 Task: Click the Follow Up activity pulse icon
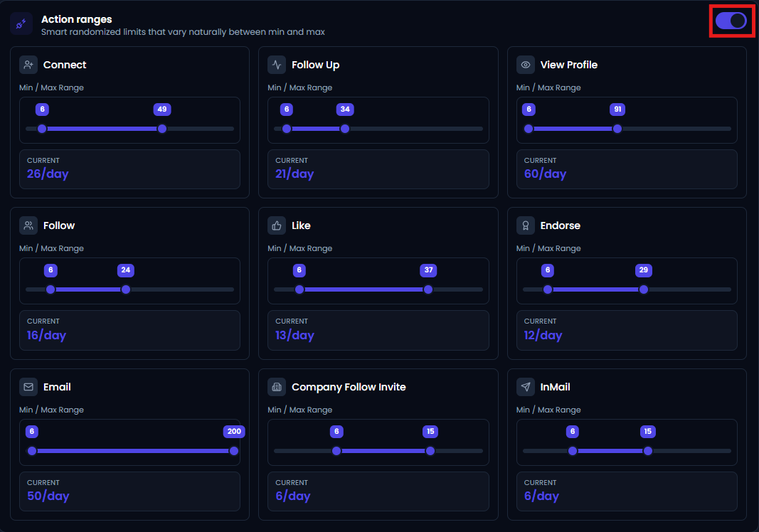277,65
